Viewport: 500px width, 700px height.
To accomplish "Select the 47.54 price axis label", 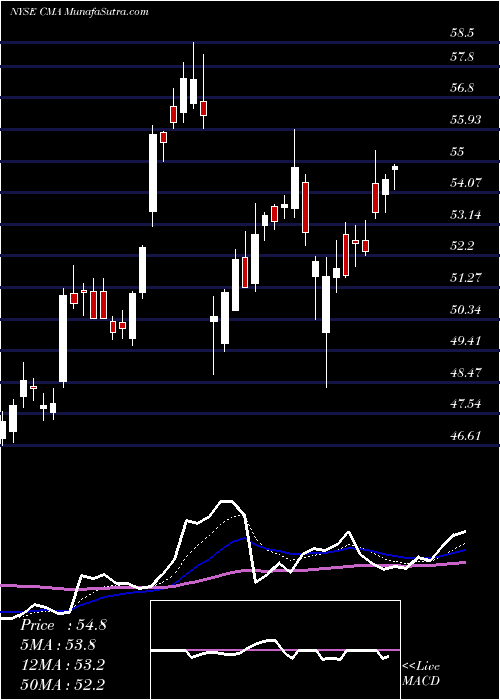I will click(466, 404).
